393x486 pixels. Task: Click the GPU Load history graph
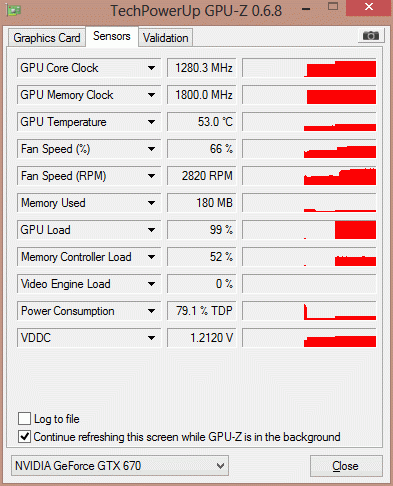pyautogui.click(x=309, y=230)
